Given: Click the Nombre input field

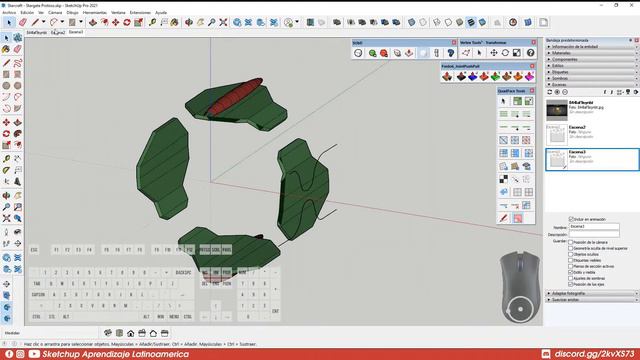Looking at the screenshot, I should coord(594,227).
